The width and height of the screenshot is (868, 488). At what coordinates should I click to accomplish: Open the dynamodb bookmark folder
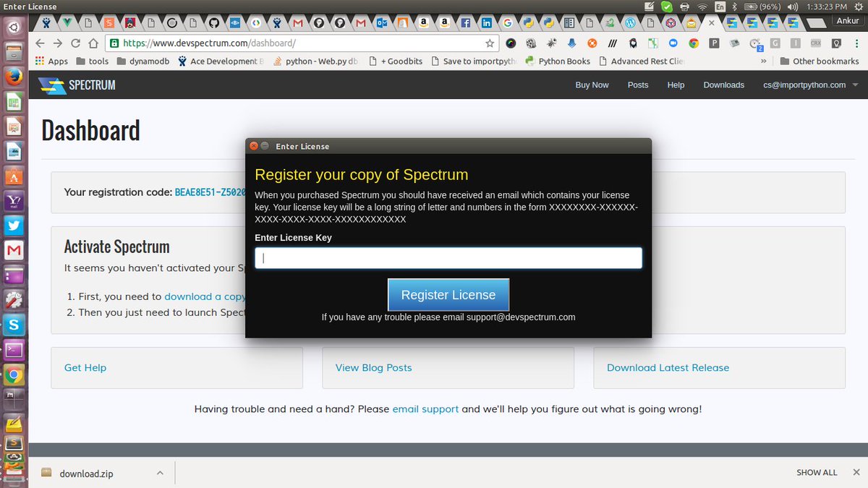142,61
